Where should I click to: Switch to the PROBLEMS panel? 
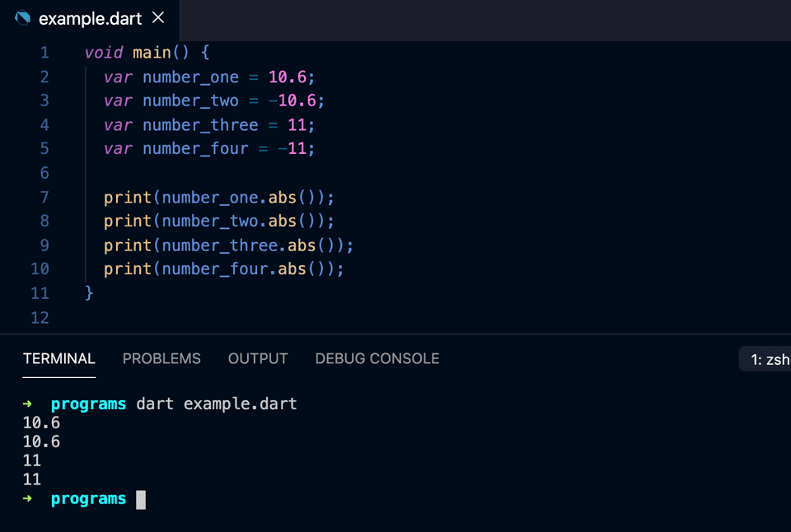pyautogui.click(x=161, y=358)
